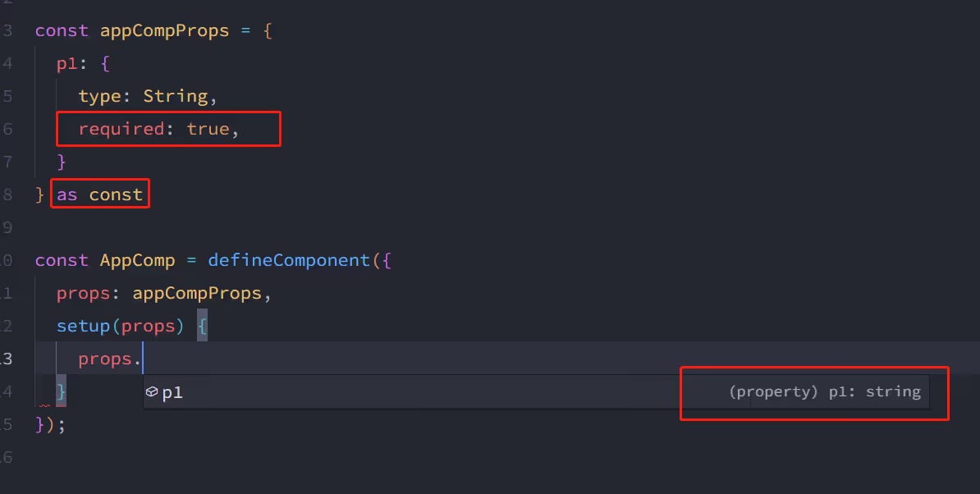The image size is (980, 494).
Task: Click the props parameter inside setup parentheses
Action: click(x=148, y=326)
